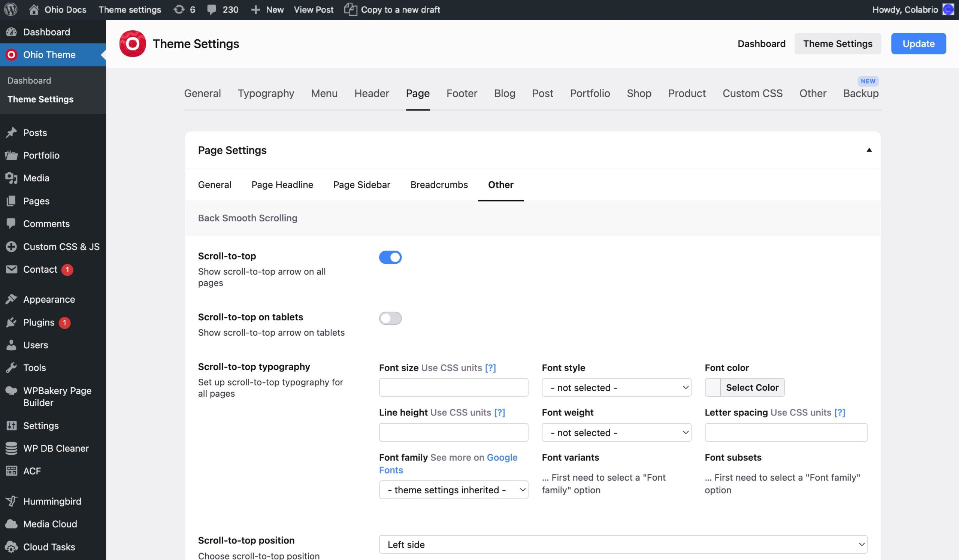The image size is (959, 560).
Task: Select the Breadcrumbs sub-tab
Action: pos(439,185)
